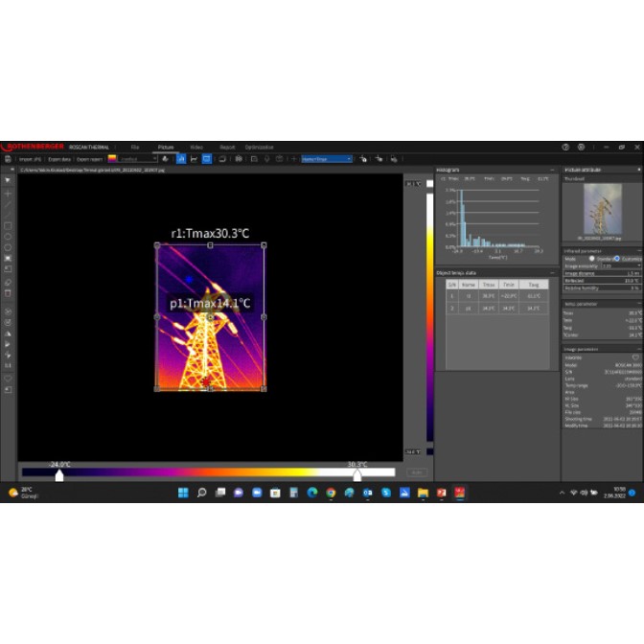The width and height of the screenshot is (644, 644).
Task: Click the vertical color scale bar
Action: [x=429, y=318]
